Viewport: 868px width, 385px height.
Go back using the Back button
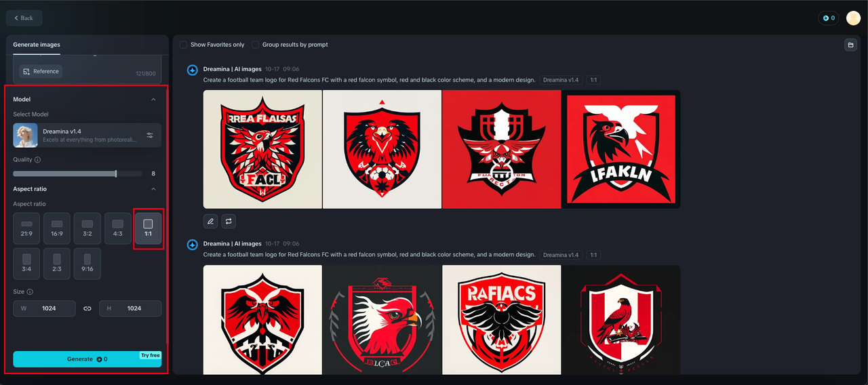pos(24,18)
